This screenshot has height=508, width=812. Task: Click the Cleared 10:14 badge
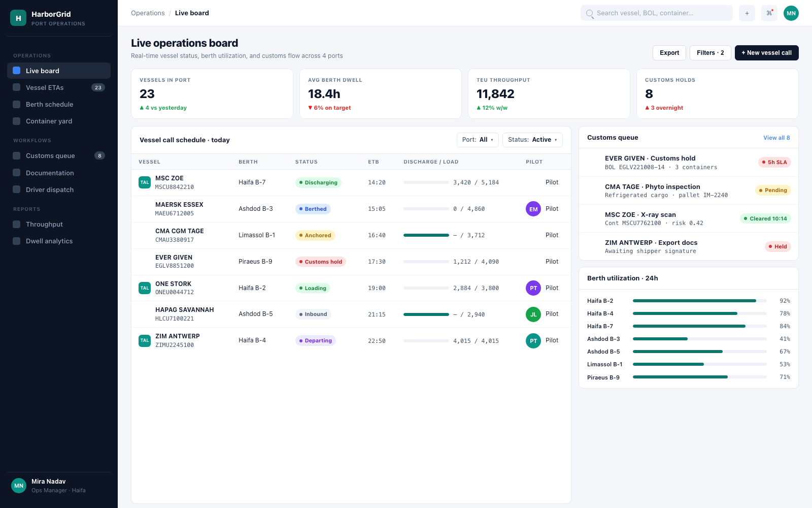(x=765, y=219)
